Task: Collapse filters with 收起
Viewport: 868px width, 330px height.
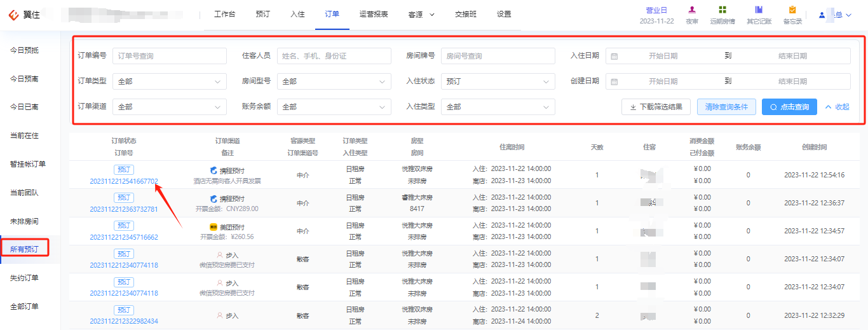Action: [x=837, y=107]
